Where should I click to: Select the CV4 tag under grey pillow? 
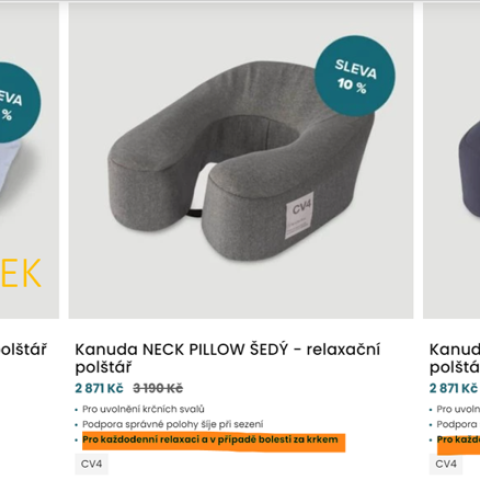click(x=92, y=464)
